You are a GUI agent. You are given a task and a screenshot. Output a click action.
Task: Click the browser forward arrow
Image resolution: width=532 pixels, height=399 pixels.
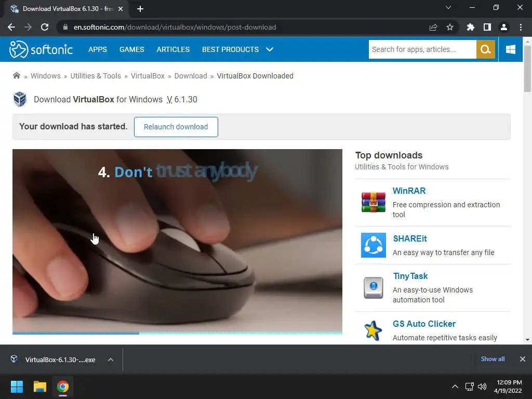point(28,27)
